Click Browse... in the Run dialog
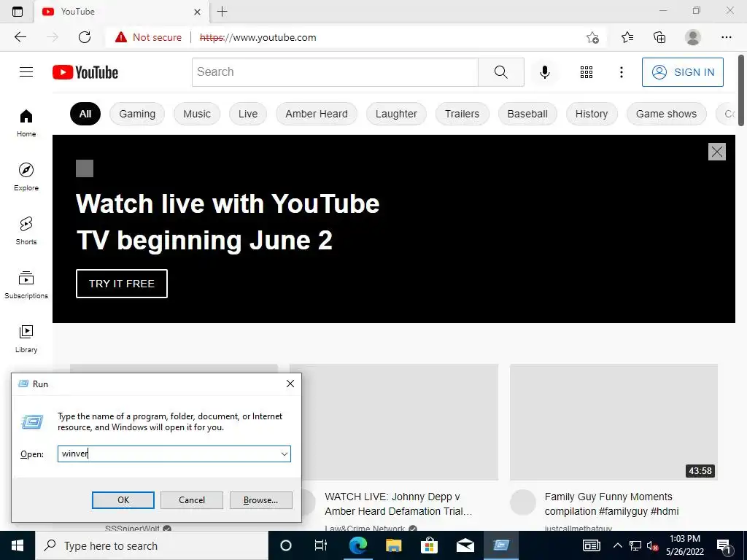The width and height of the screenshot is (747, 560). pyautogui.click(x=260, y=500)
